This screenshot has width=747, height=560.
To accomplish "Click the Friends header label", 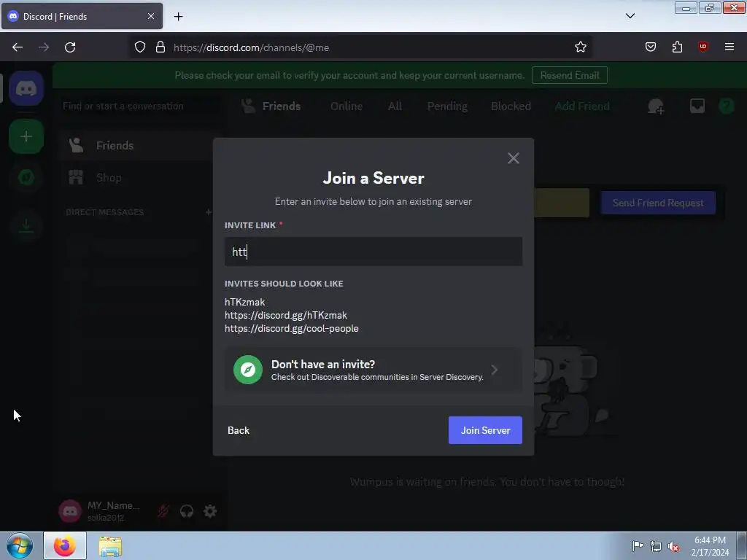I will (x=281, y=106).
